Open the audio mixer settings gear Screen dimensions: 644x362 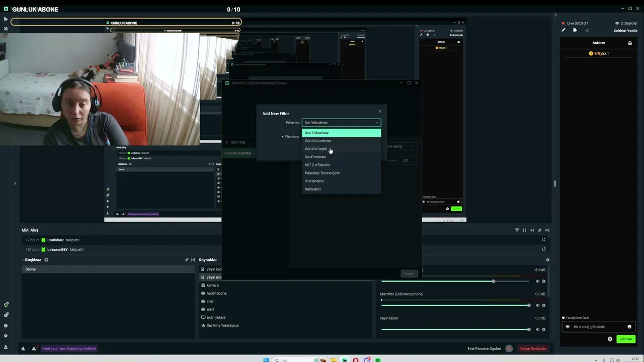coord(547,260)
